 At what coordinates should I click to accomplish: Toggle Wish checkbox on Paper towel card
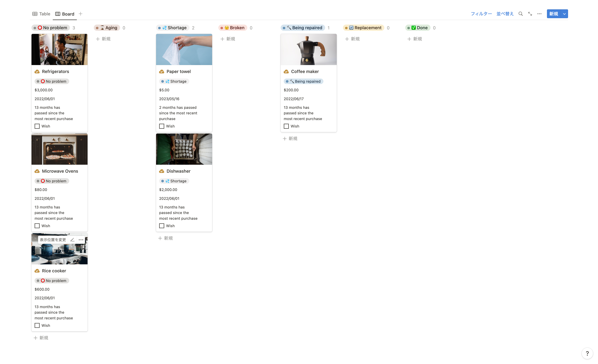pyautogui.click(x=162, y=126)
